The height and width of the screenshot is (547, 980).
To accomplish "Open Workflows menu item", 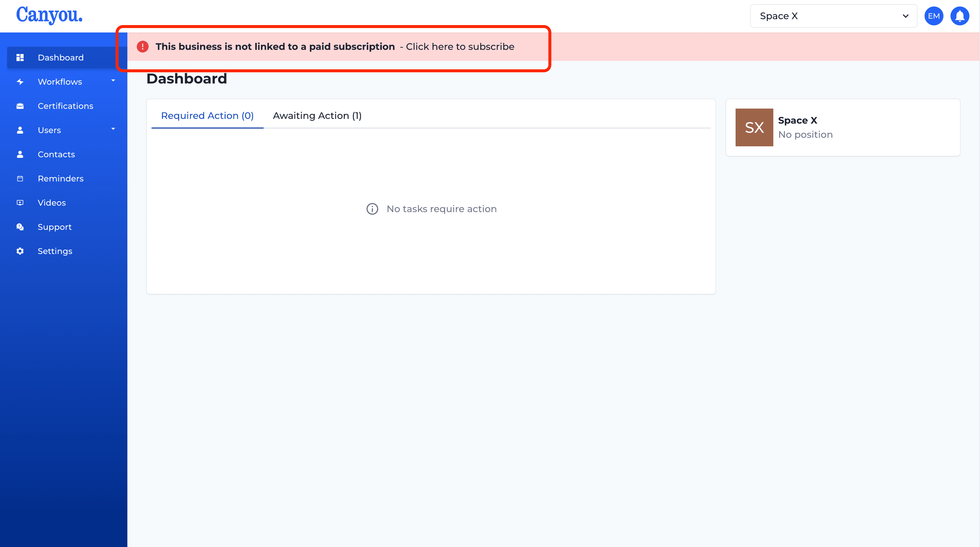I will tap(67, 82).
